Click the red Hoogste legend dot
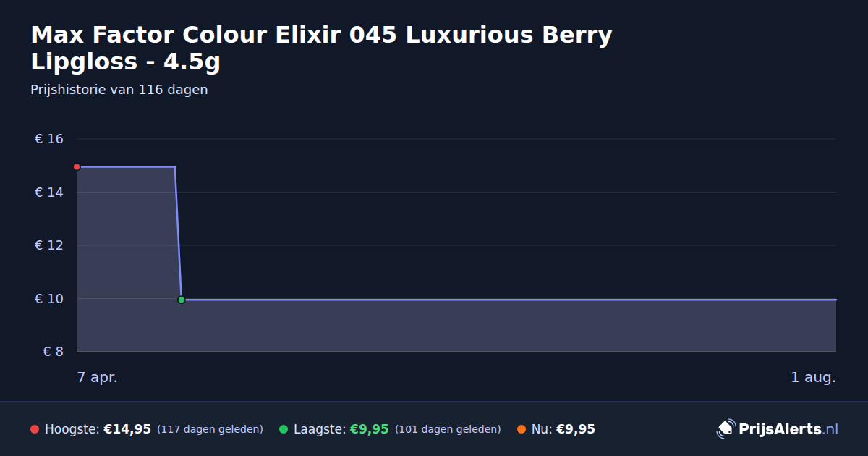This screenshot has width=868, height=456. (x=35, y=429)
